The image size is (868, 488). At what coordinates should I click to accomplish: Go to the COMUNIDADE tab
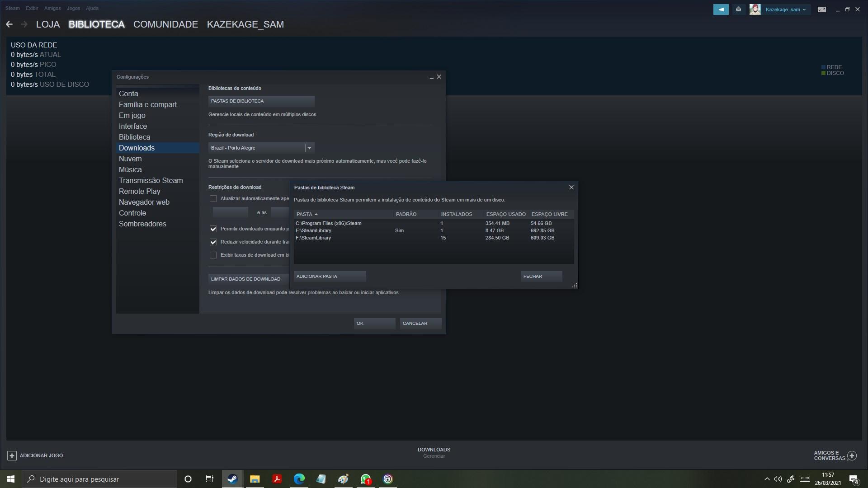[165, 24]
